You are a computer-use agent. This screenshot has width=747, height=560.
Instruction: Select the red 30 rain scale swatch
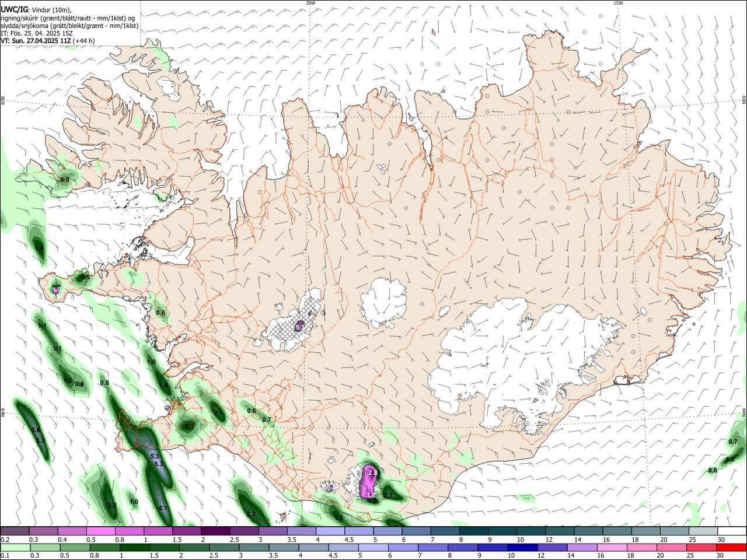click(731, 547)
